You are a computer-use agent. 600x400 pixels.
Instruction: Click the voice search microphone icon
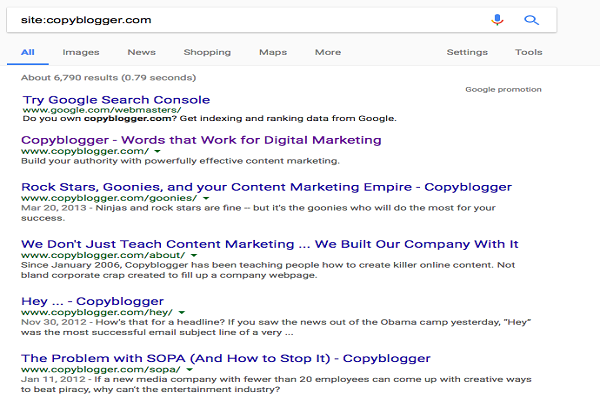click(497, 20)
